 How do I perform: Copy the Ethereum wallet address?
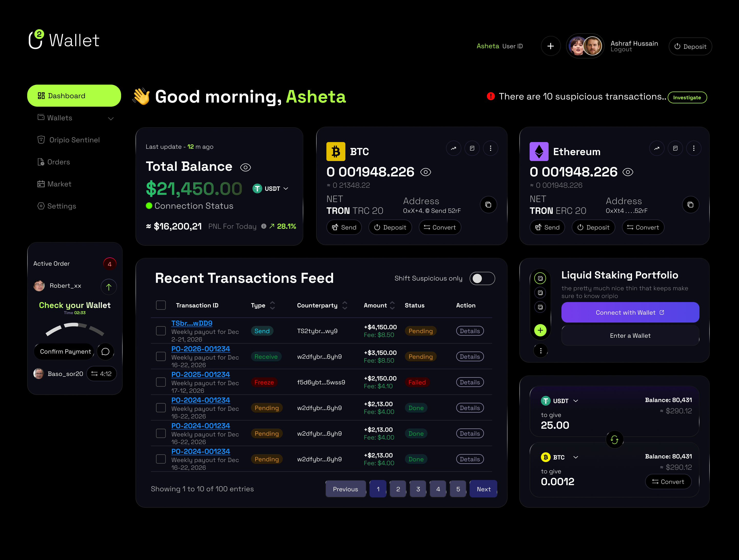pyautogui.click(x=691, y=205)
